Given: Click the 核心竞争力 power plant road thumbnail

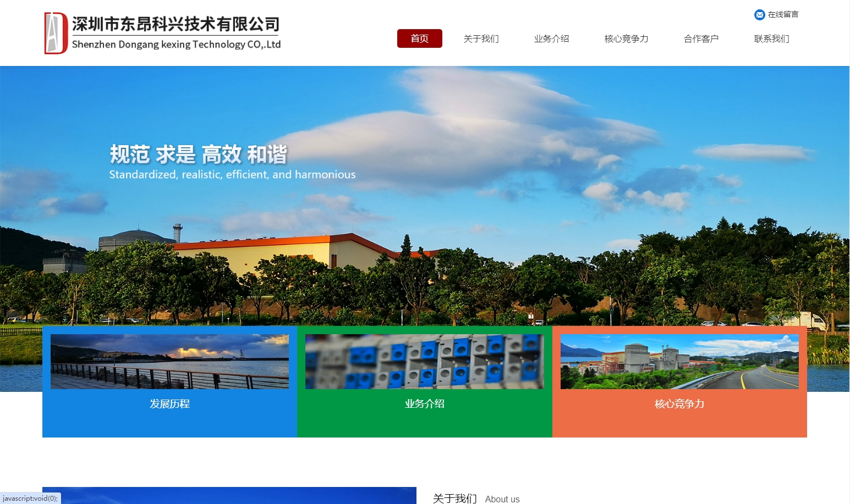Looking at the screenshot, I should point(679,362).
